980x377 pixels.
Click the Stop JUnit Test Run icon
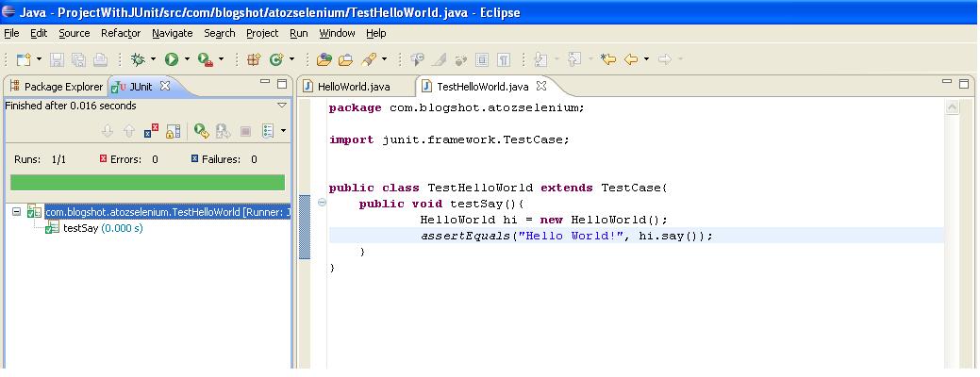coord(245,131)
